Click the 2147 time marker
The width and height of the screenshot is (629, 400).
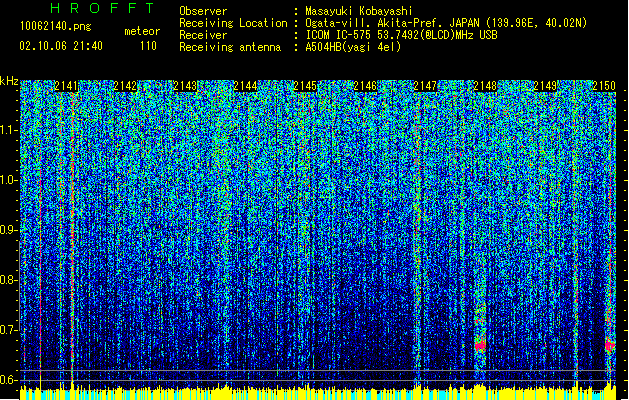425,86
